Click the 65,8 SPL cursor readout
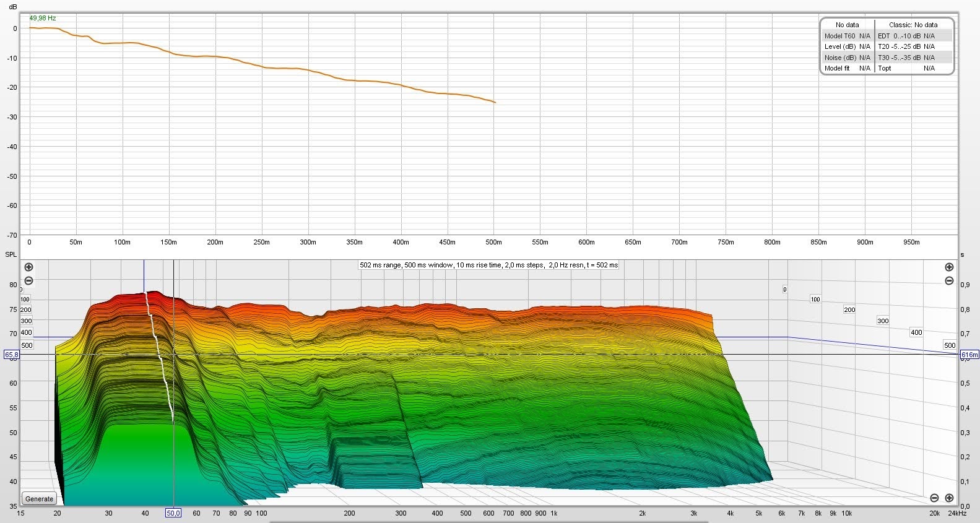This screenshot has width=980, height=523. tap(11, 355)
